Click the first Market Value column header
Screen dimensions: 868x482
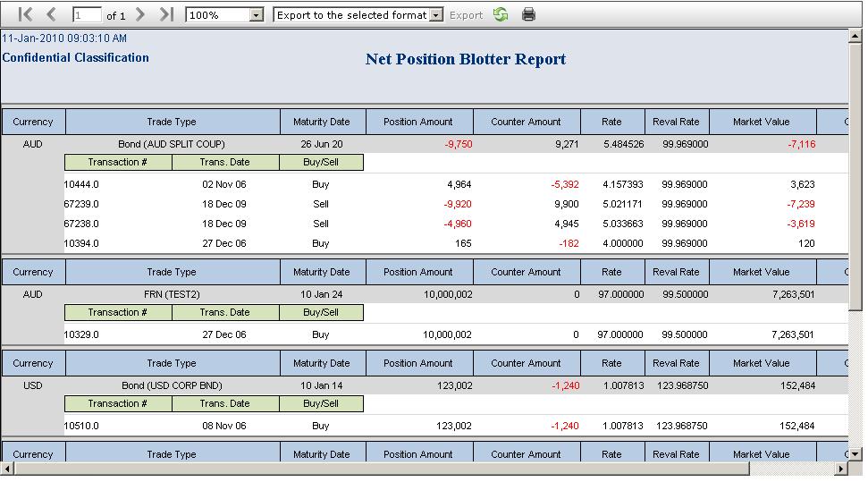click(763, 122)
